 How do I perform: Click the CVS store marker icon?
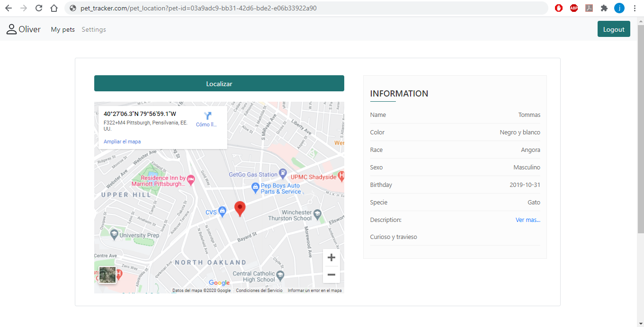click(222, 212)
